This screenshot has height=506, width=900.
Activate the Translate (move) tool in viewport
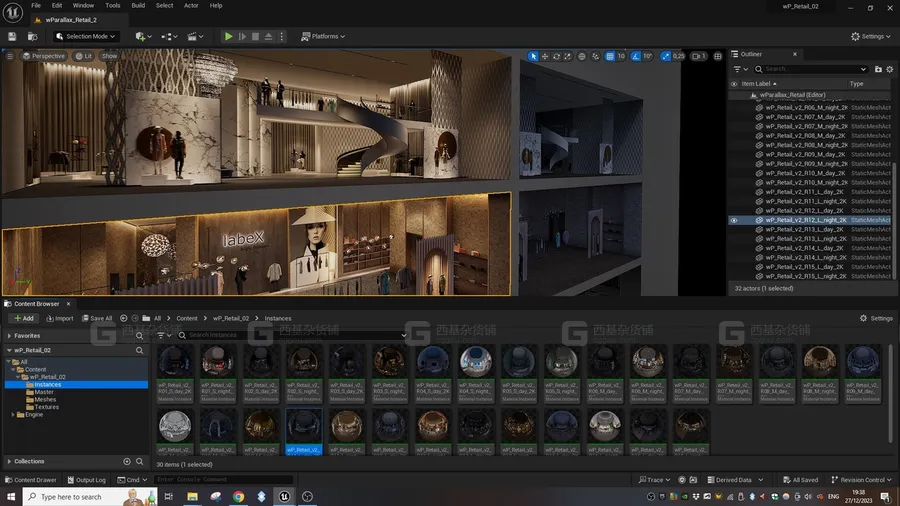click(x=545, y=56)
